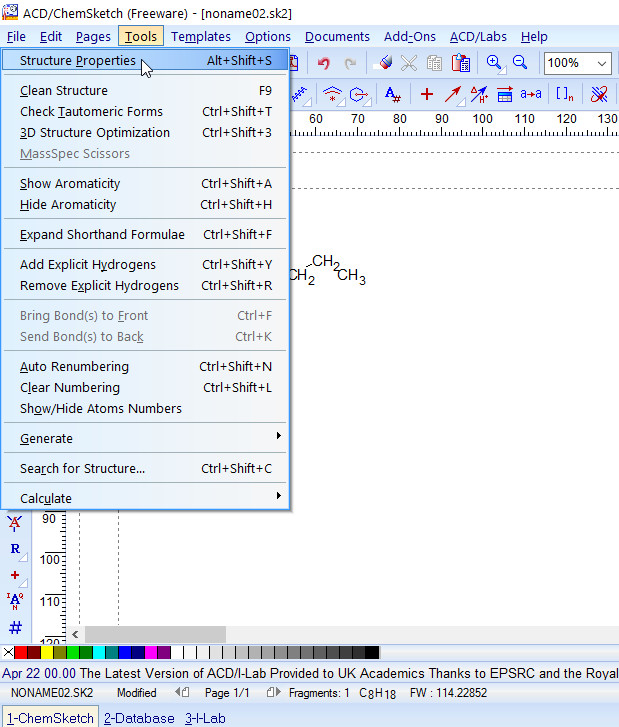Click the Copy icon in toolbar

coord(434,63)
